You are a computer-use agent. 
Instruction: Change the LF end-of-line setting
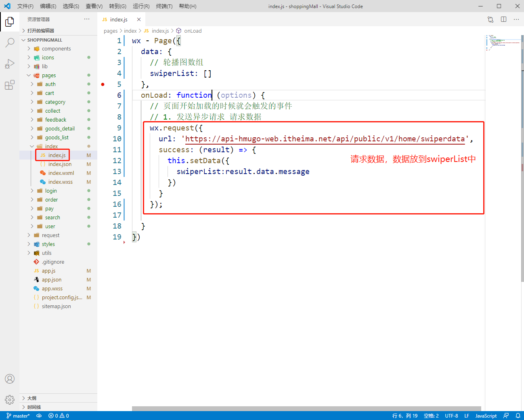click(467, 416)
